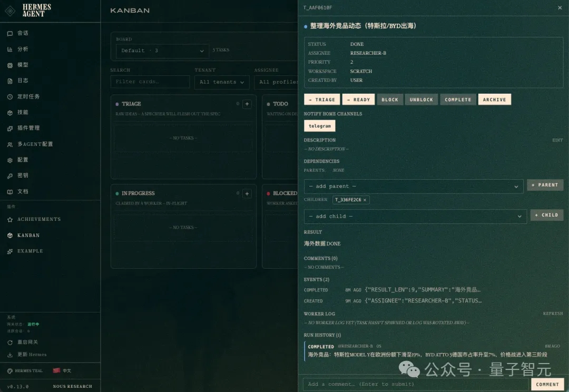Expand the add child dropdown
Screen dimensions: 569x392
tap(415, 217)
